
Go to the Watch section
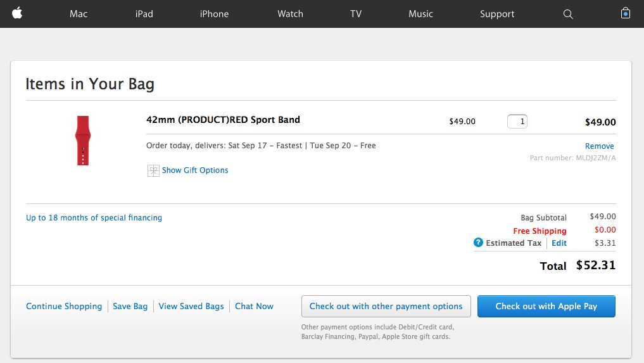click(290, 13)
